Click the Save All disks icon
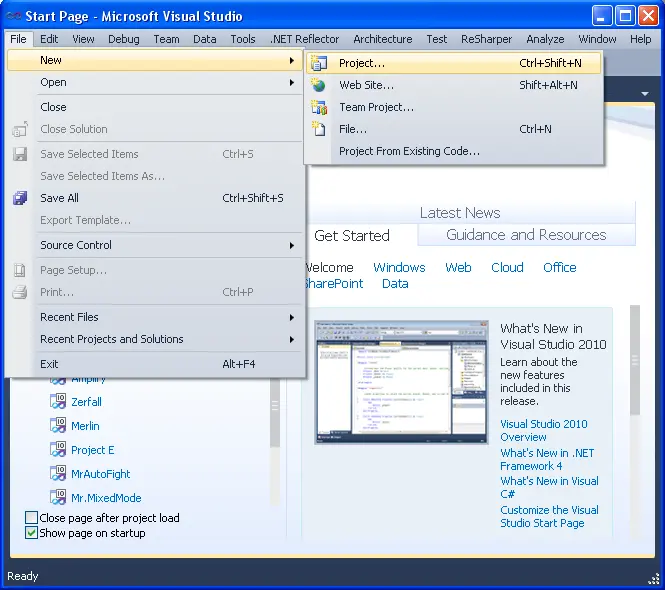Image resolution: width=665 pixels, height=590 pixels. (20, 198)
